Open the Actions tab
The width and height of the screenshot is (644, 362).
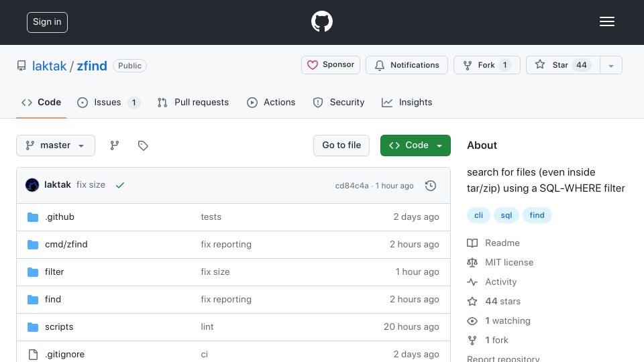pos(271,102)
